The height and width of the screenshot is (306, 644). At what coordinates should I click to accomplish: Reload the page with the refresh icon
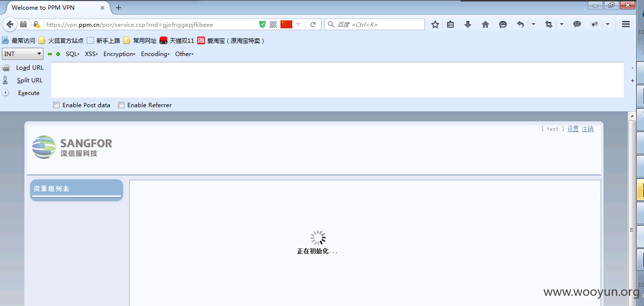[x=313, y=24]
